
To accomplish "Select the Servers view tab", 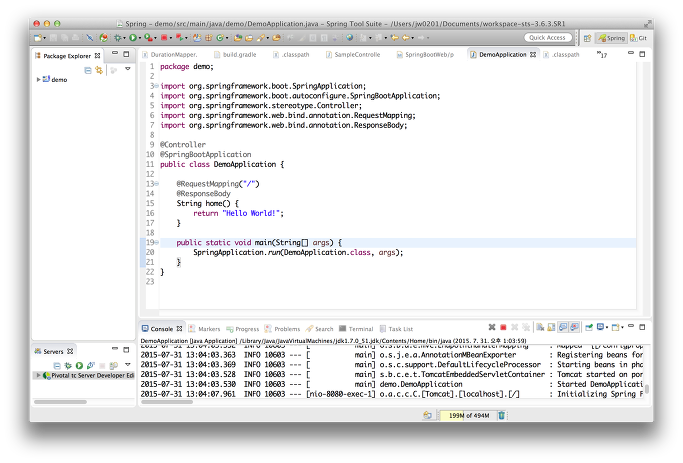I will pos(54,351).
